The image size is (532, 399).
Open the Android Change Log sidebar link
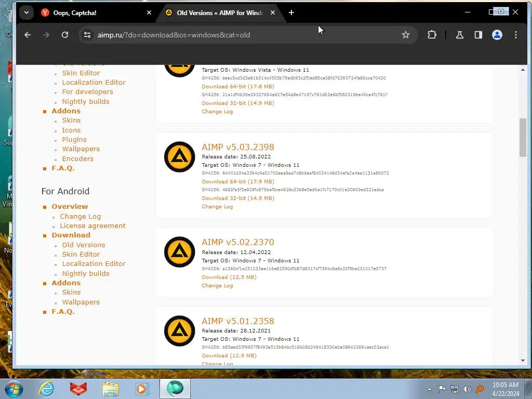point(80,217)
